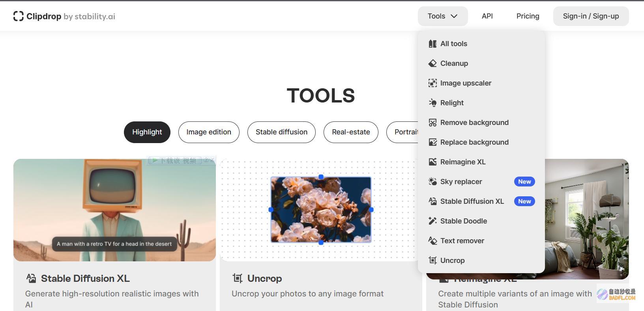Open the Pricing page link
The image size is (644, 311).
tap(528, 16)
